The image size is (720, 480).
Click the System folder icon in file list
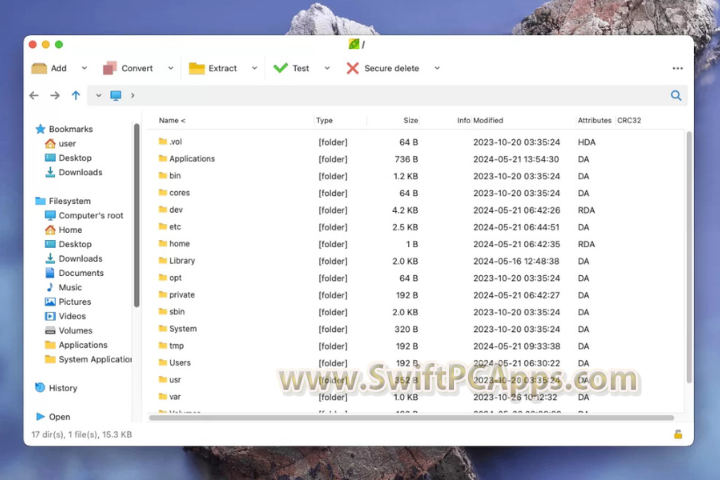point(163,328)
